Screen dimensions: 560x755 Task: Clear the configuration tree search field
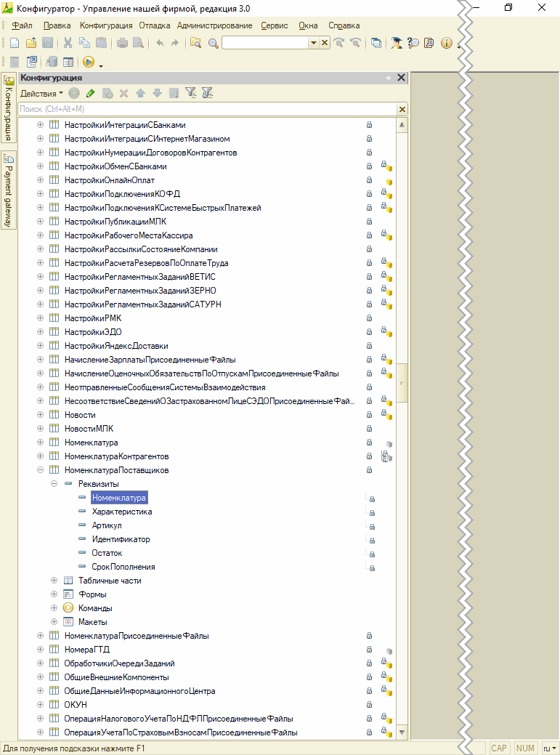click(402, 109)
